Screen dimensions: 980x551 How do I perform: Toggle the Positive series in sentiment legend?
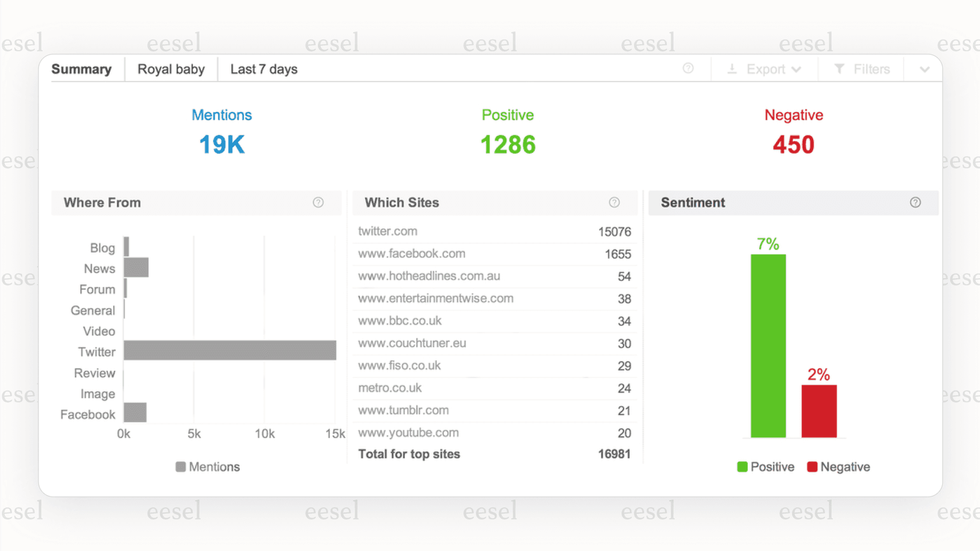point(766,466)
